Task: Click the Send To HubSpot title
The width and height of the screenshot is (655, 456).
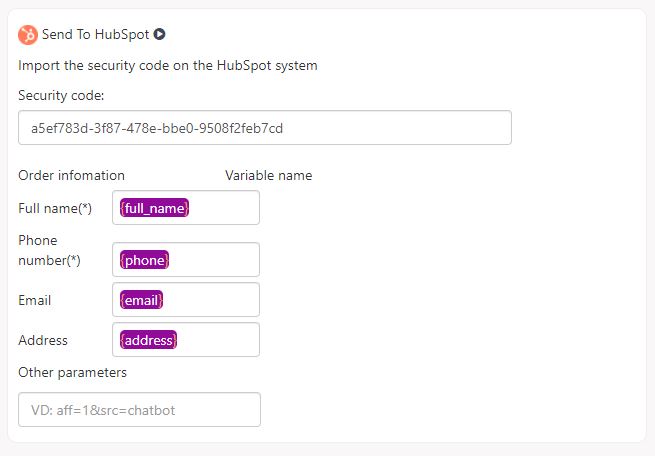Action: (95, 34)
